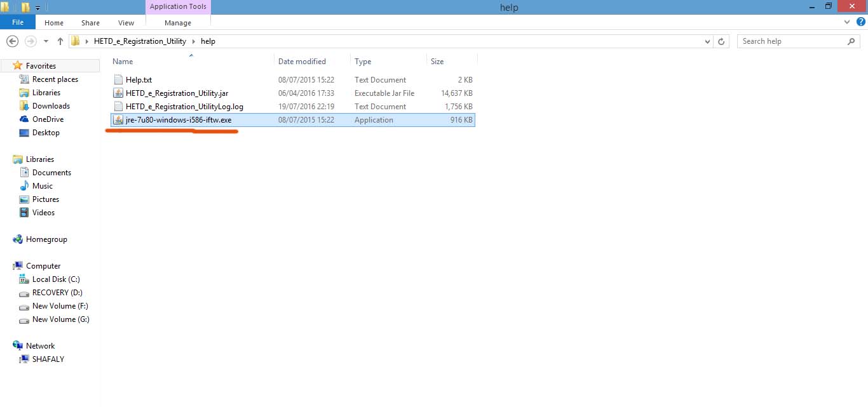Viewport: 868px width, 407px height.
Task: Open the File ribbon tab
Action: (x=18, y=22)
